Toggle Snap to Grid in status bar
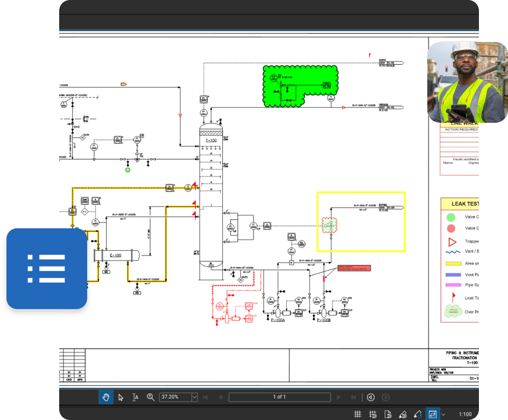The image size is (508, 420). pos(373,414)
